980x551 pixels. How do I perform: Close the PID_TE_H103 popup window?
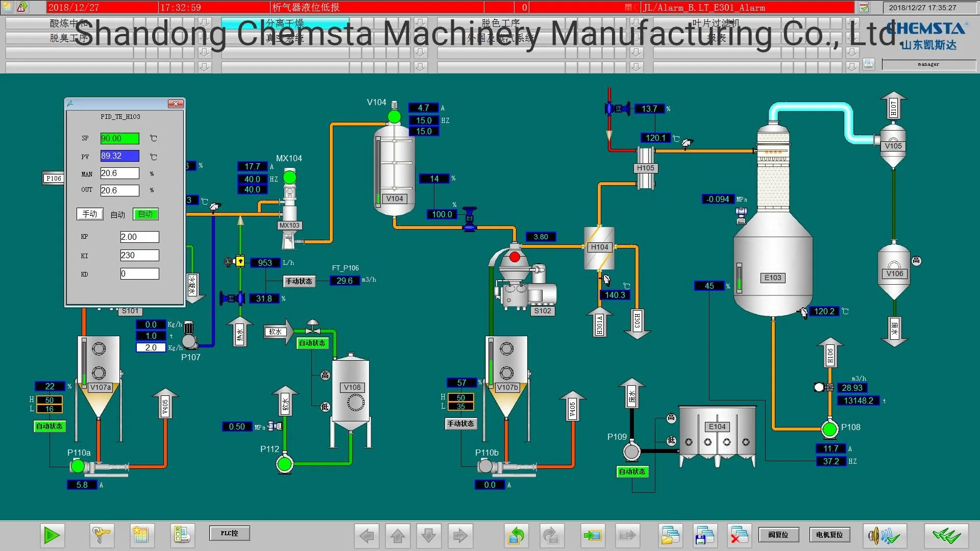[x=175, y=104]
